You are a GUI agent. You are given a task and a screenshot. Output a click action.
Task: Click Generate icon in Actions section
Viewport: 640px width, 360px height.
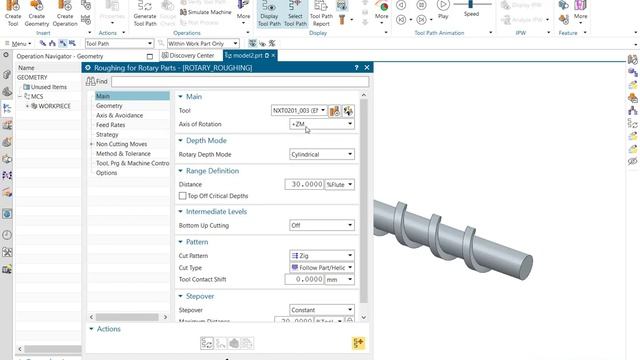tap(207, 343)
